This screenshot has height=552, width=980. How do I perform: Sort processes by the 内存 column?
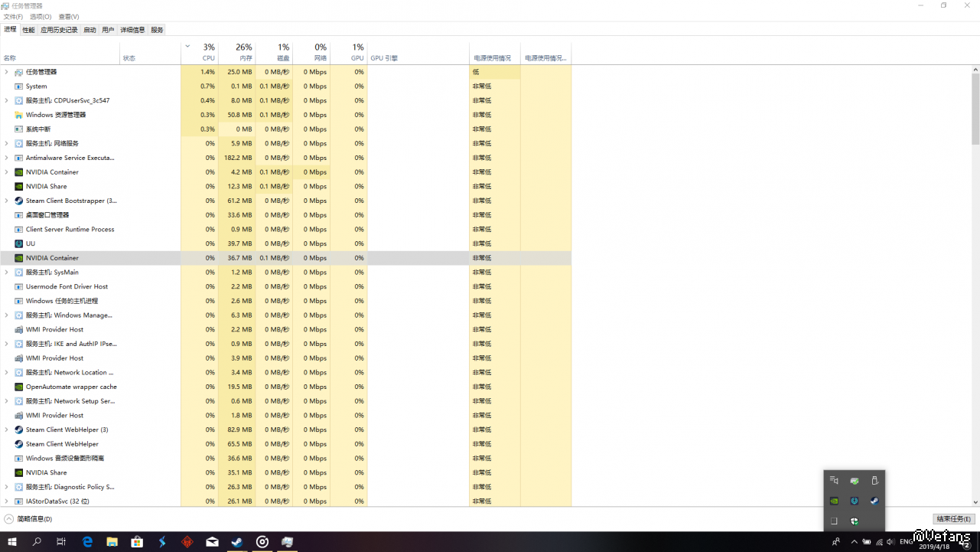pyautogui.click(x=237, y=53)
